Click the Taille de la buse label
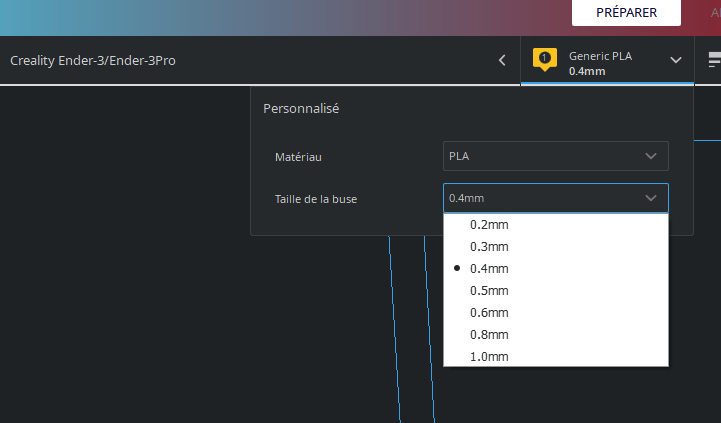The image size is (721, 423). (316, 199)
